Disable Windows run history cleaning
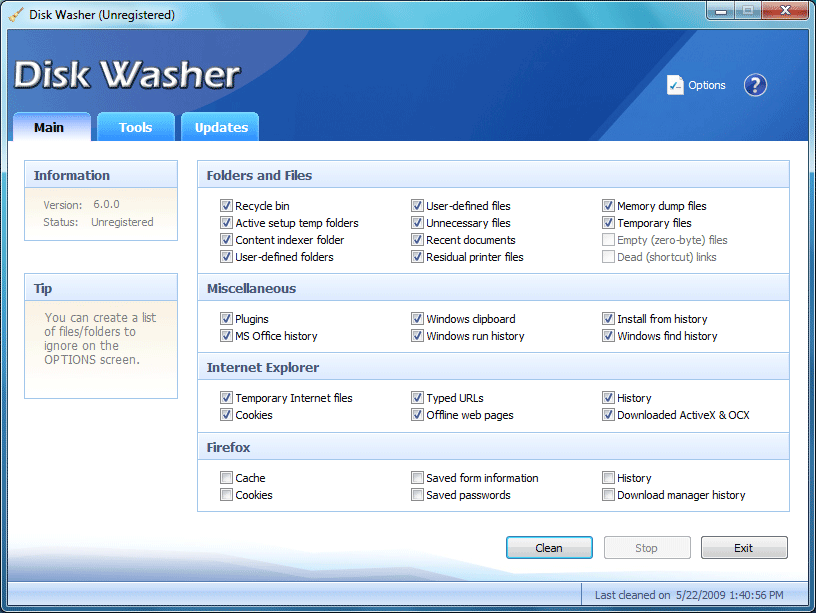This screenshot has height=613, width=816. point(417,336)
